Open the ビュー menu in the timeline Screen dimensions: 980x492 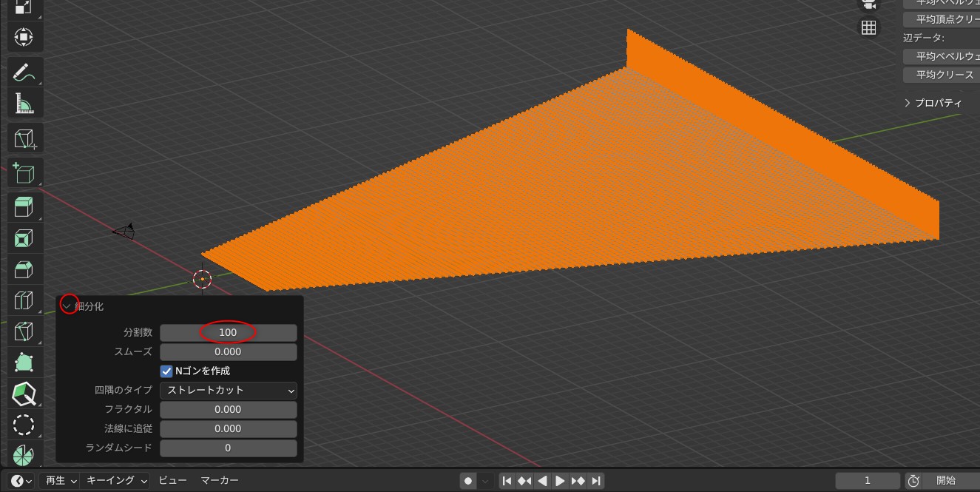tap(172, 480)
